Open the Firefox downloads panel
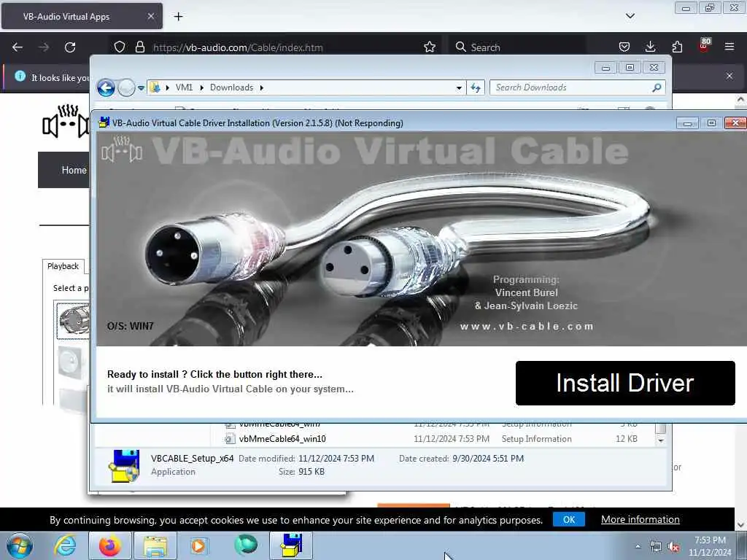This screenshot has width=747, height=560. [650, 47]
